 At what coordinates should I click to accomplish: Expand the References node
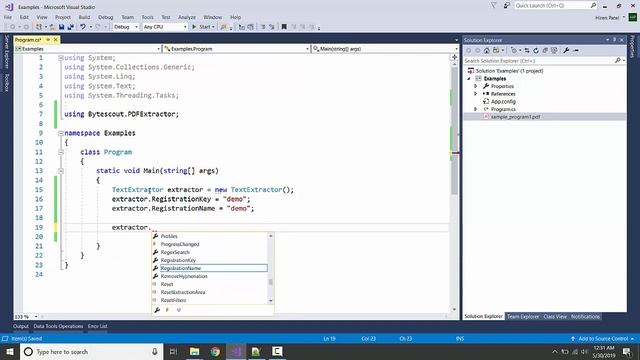[476, 94]
